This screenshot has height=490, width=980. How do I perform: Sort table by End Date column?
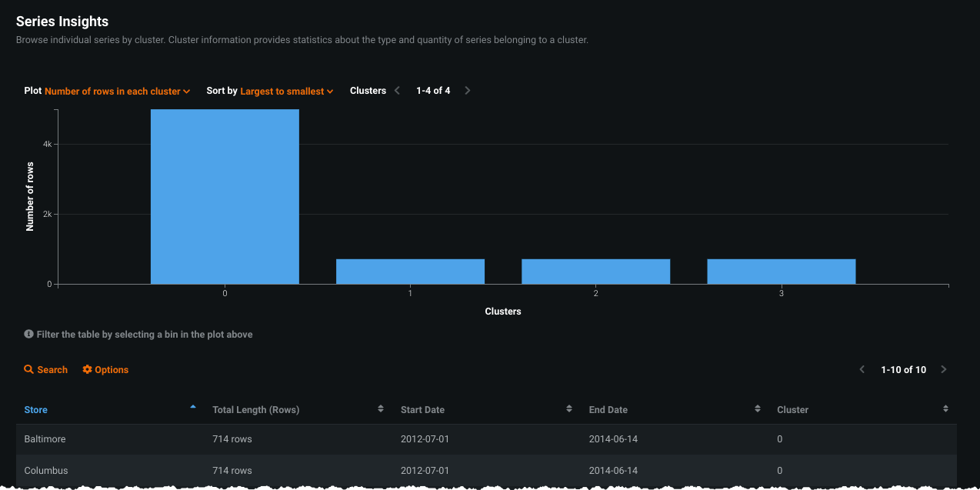click(758, 409)
